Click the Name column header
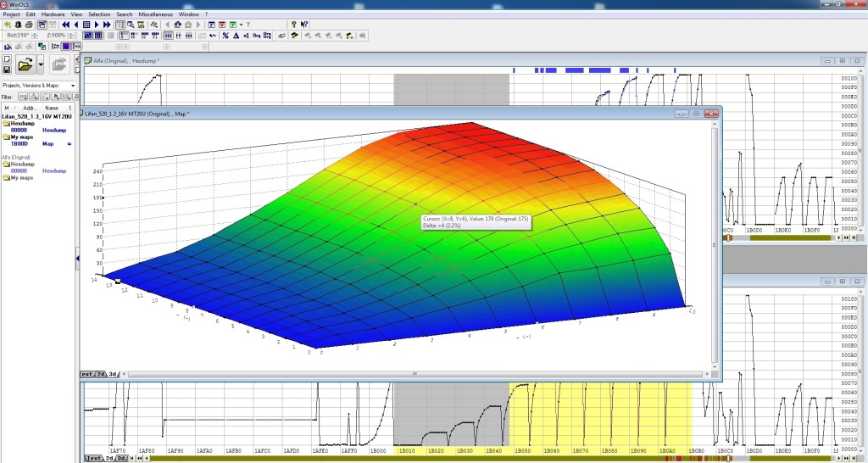Screen dimensions: 868x463 (x=52, y=108)
